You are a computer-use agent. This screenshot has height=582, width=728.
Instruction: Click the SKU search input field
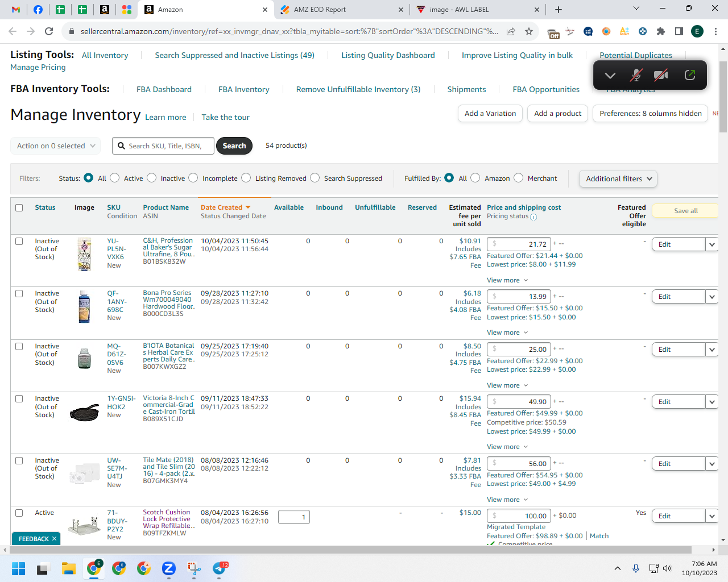click(163, 146)
